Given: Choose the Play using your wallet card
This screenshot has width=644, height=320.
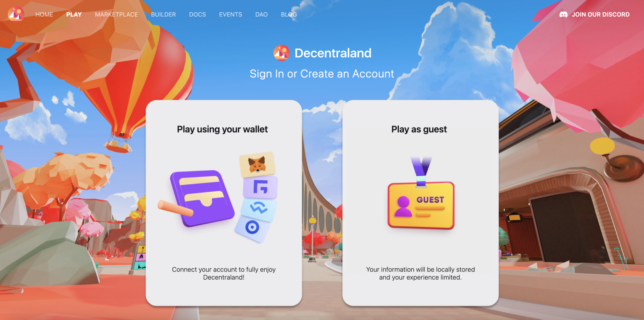Looking at the screenshot, I should click(x=224, y=203).
